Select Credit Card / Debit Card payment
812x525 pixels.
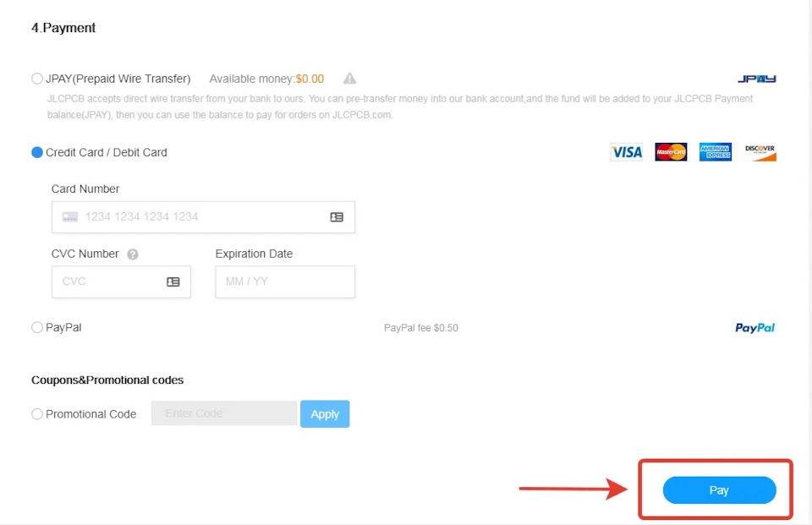click(37, 152)
